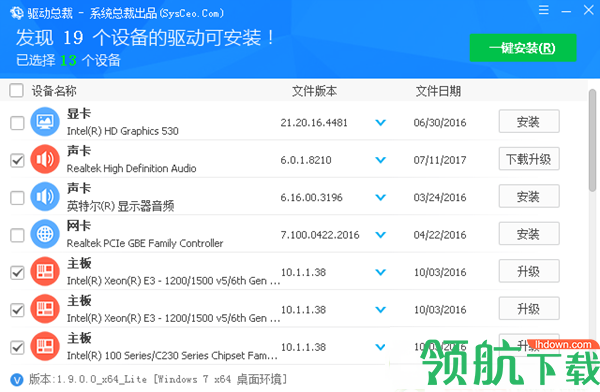Click the motherboard icon in the second Xeon E3 row
The image size is (600, 392).
pyautogui.click(x=45, y=309)
